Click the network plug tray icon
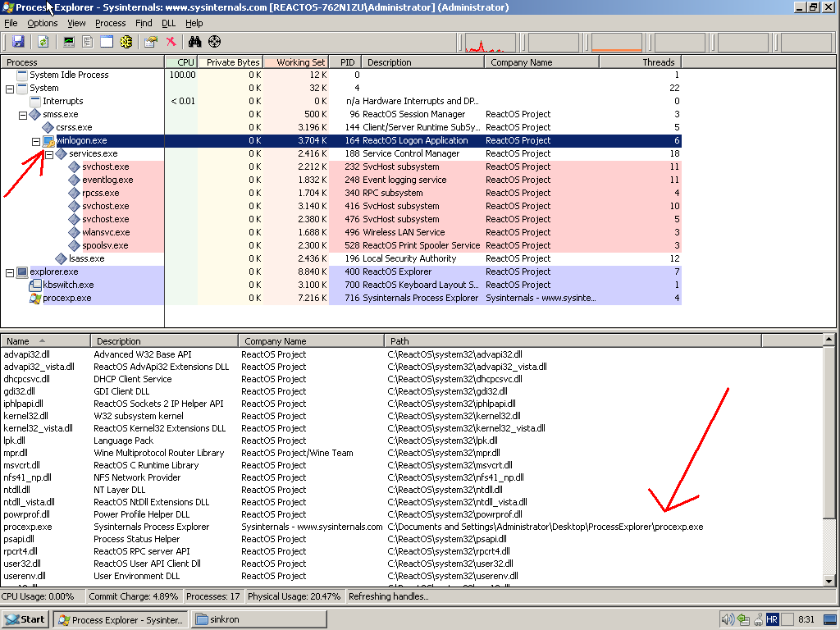This screenshot has height=630, width=840. (759, 620)
